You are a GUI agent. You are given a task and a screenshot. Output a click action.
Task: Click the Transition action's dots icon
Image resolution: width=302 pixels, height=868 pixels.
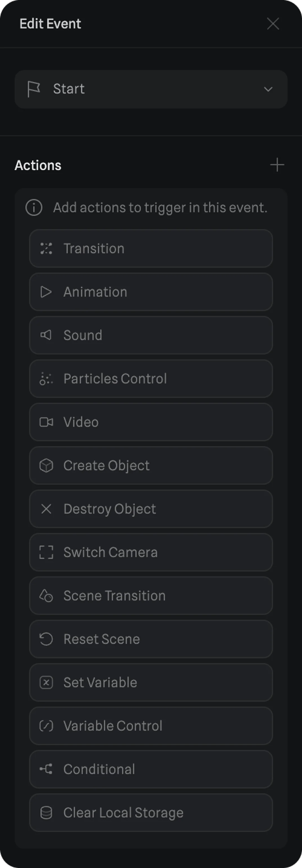point(46,248)
